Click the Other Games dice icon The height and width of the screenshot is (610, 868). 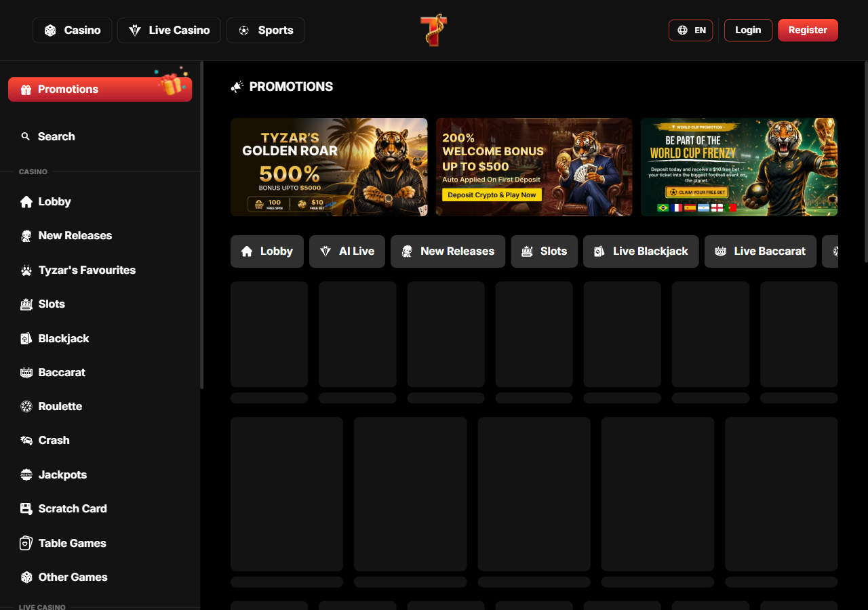26,577
